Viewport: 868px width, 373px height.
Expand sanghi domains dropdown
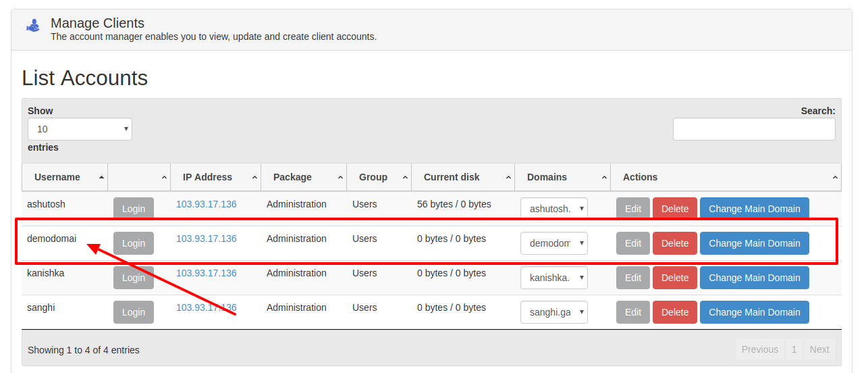tap(554, 312)
